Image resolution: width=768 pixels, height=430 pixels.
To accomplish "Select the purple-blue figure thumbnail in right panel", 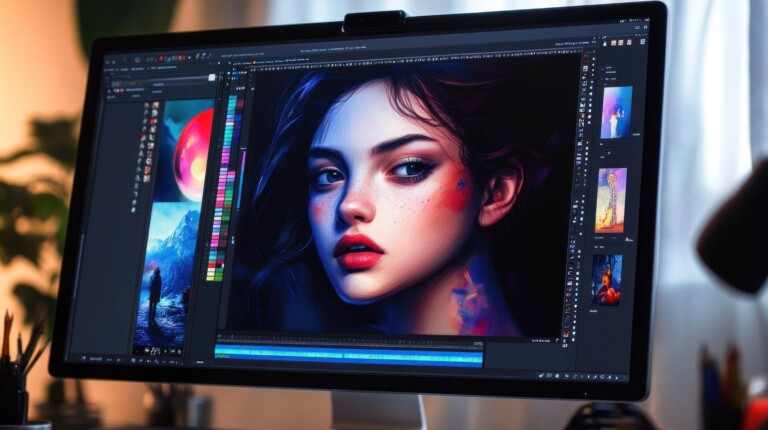I will (x=616, y=112).
